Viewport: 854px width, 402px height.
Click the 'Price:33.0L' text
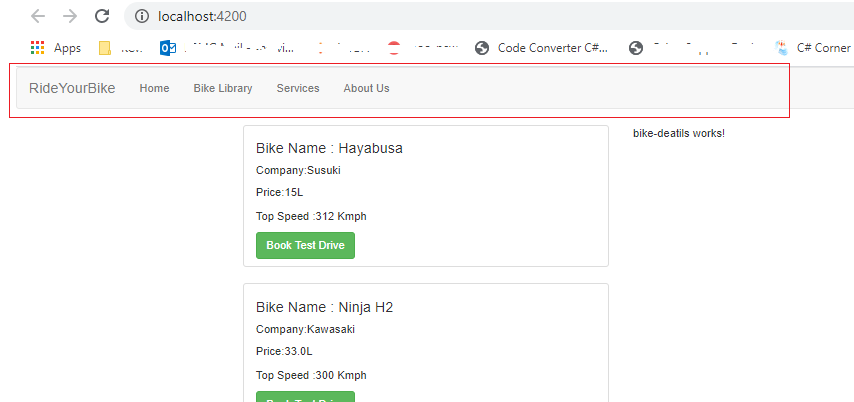(284, 351)
